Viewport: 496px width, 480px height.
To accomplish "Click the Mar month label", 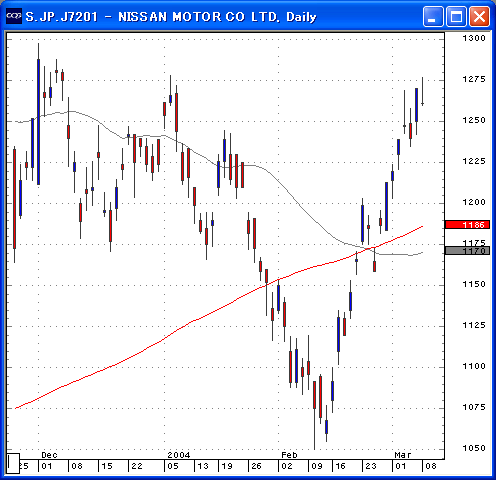I will (x=403, y=455).
